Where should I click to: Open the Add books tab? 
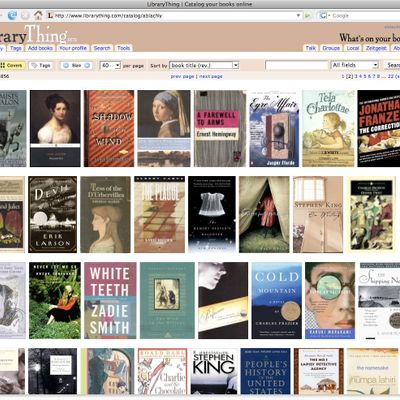40,48
